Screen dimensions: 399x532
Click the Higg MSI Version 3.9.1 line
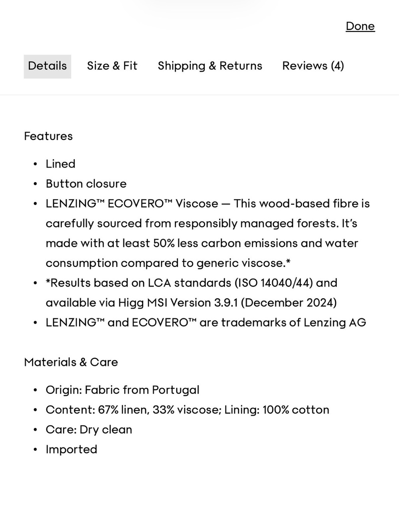click(x=191, y=303)
